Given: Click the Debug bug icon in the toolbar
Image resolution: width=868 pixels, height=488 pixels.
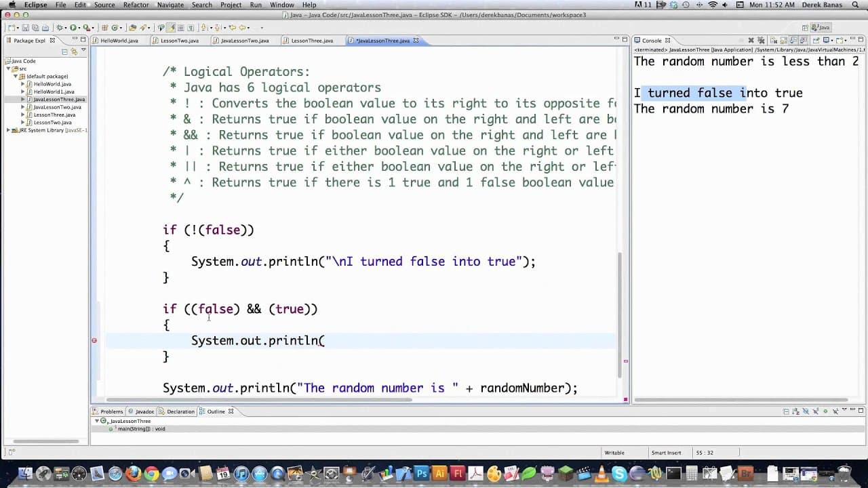Looking at the screenshot, I should pos(60,28).
